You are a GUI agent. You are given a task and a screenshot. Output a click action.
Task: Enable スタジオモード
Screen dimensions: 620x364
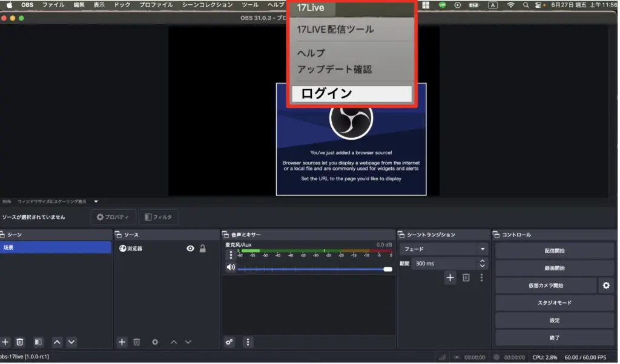[x=555, y=304]
